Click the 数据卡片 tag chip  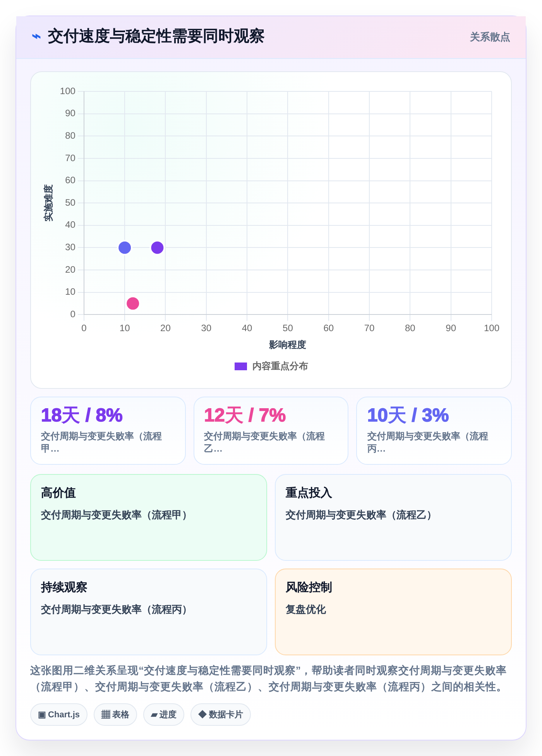[x=221, y=715]
